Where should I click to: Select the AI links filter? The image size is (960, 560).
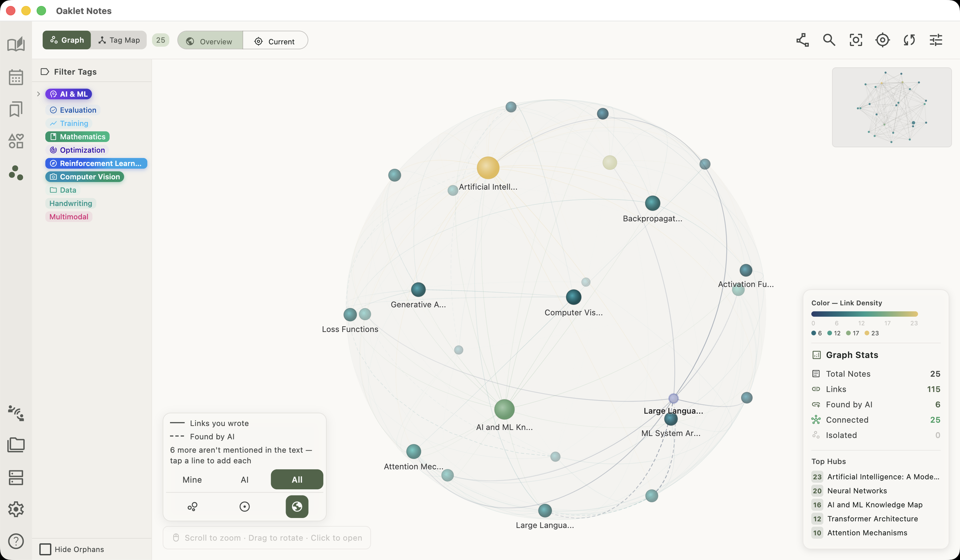[x=244, y=480]
